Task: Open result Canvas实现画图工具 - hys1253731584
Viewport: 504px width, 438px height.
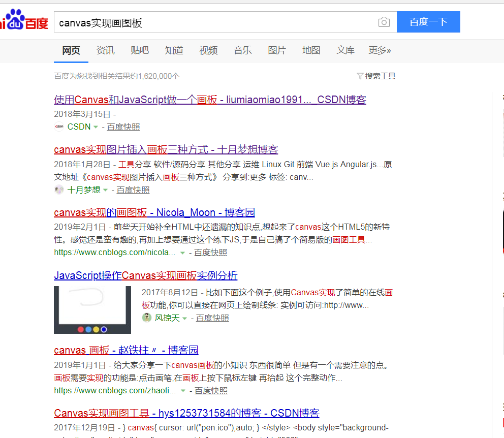Action: [187, 413]
